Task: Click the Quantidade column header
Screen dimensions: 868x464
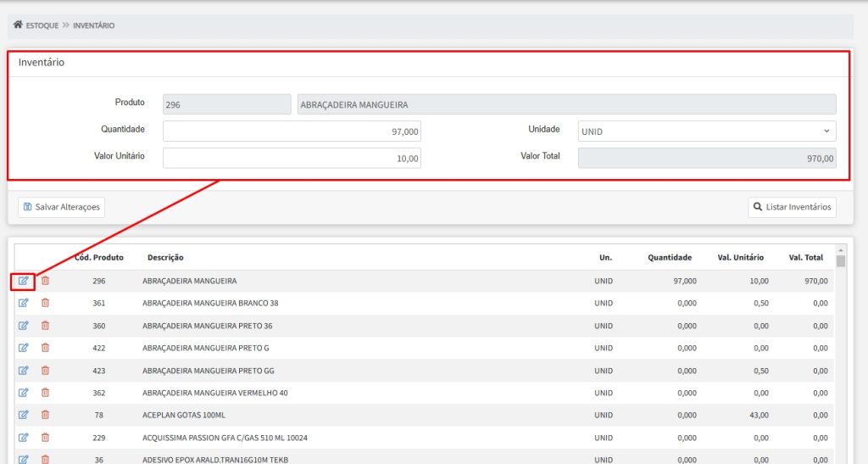Action: point(670,258)
